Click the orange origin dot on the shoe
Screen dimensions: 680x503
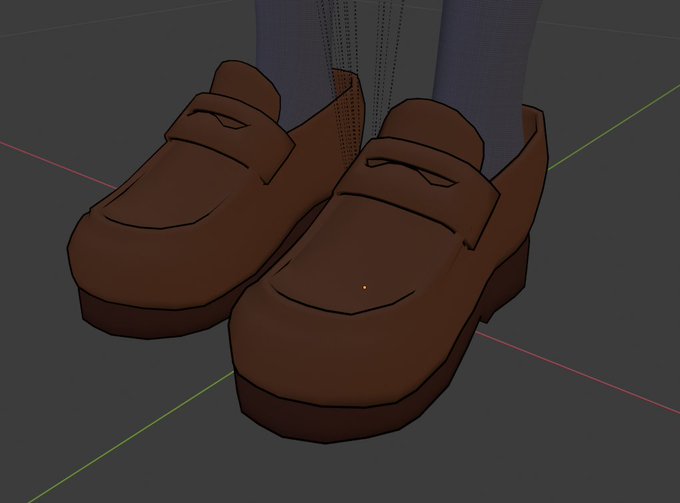click(365, 287)
